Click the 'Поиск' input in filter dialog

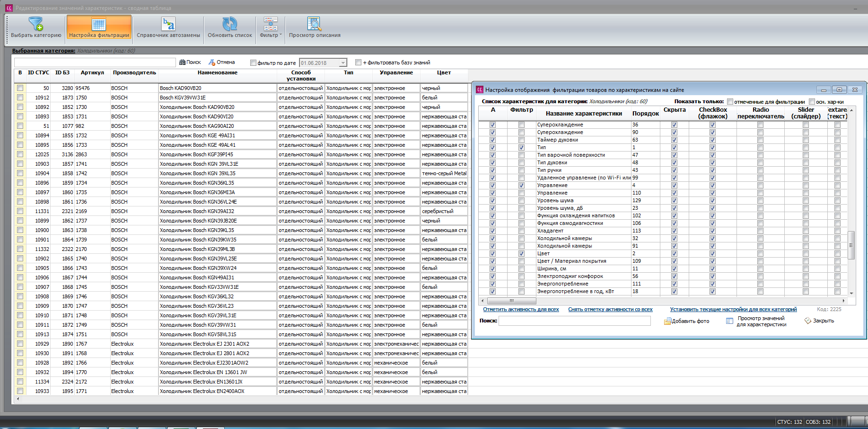(x=575, y=321)
